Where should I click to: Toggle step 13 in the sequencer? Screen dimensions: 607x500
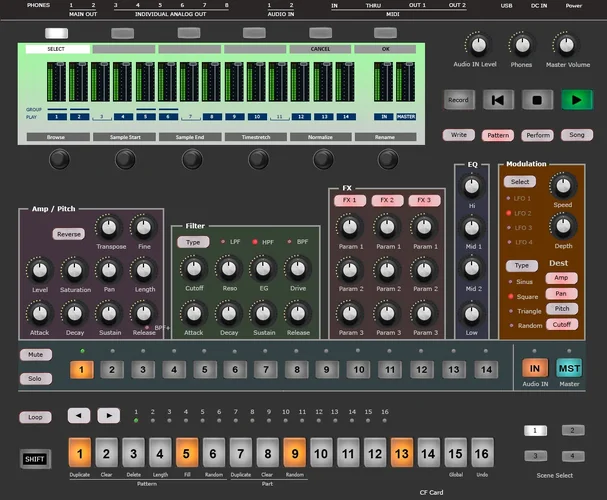click(x=401, y=453)
